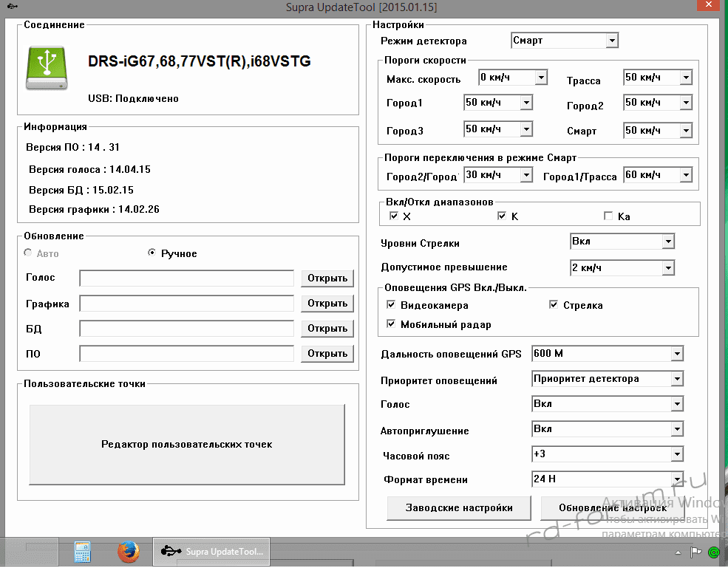
Task: Toggle Видеокамера GPS alert checkbox
Action: point(391,304)
